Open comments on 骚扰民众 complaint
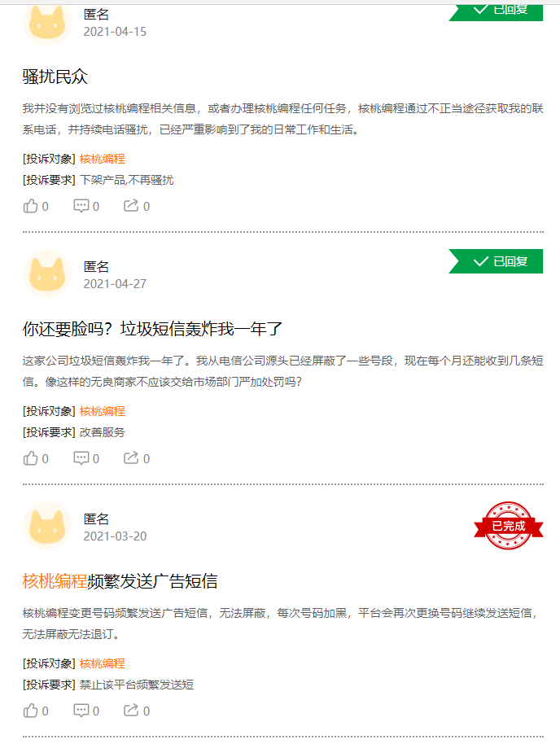560x744 pixels. pos(81,206)
